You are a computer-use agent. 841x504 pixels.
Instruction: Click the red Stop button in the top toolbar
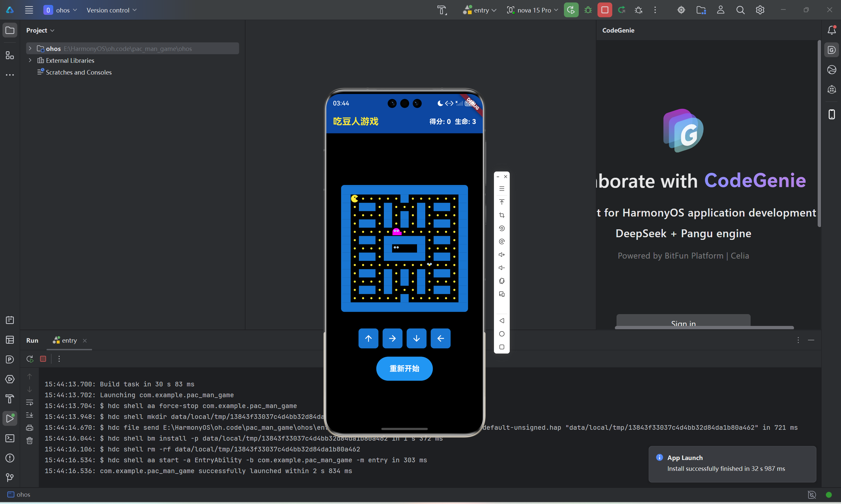[x=605, y=10]
